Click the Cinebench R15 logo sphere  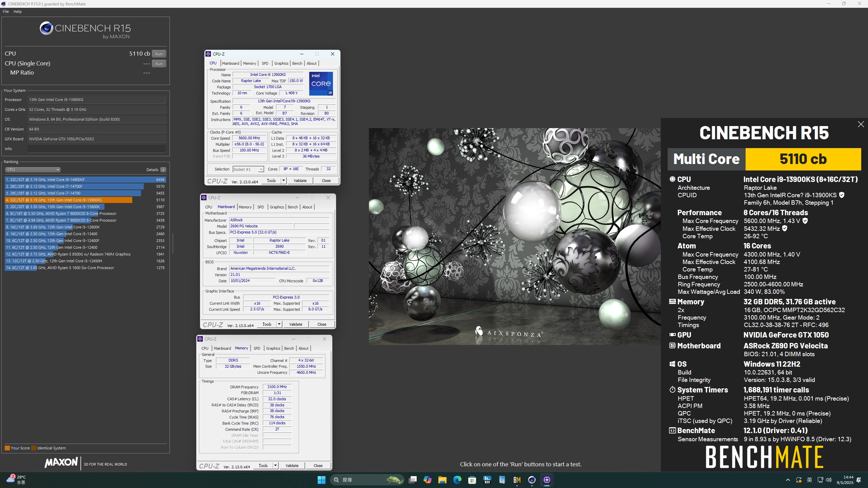[46, 28]
